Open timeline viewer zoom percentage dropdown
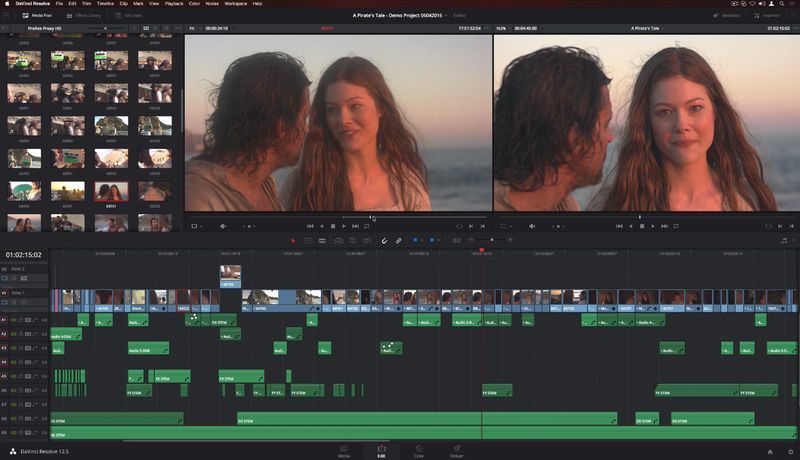Viewport: 800px width, 460px height. click(503, 29)
